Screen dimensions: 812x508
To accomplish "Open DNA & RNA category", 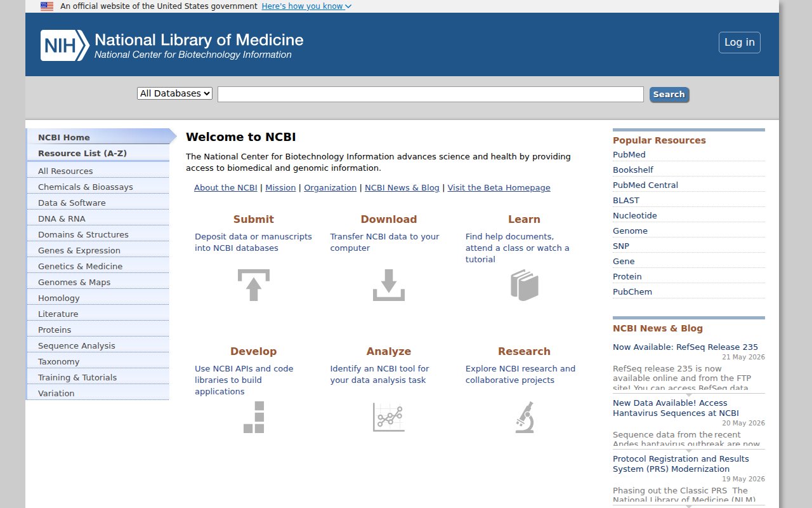I will 98,218.
